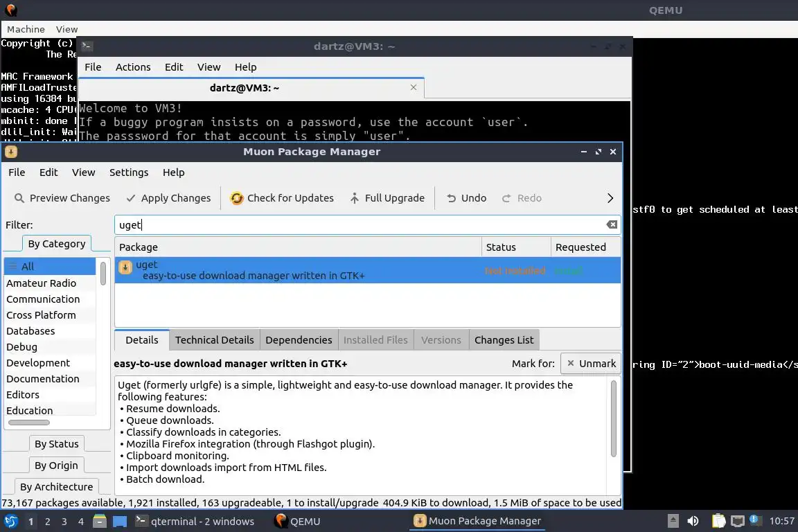Open the Muon View menu

click(83, 172)
